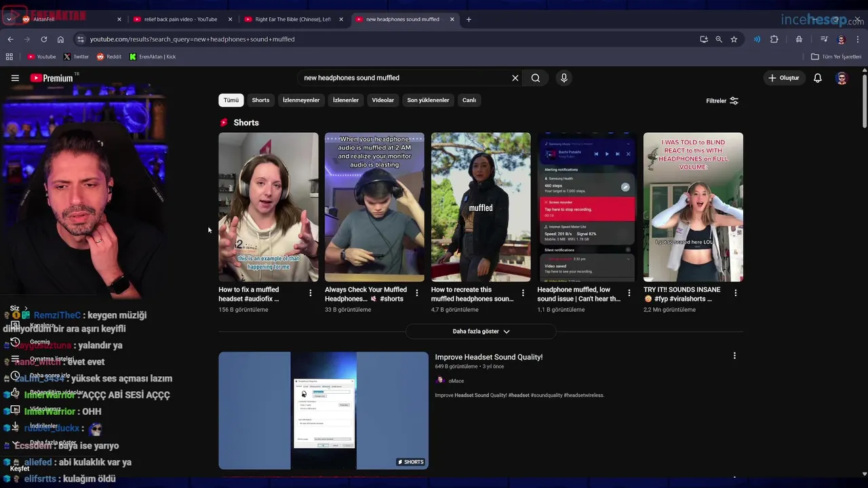Image resolution: width=868 pixels, height=488 pixels.
Task: Open the media control icon in toolbar
Action: coord(824,39)
